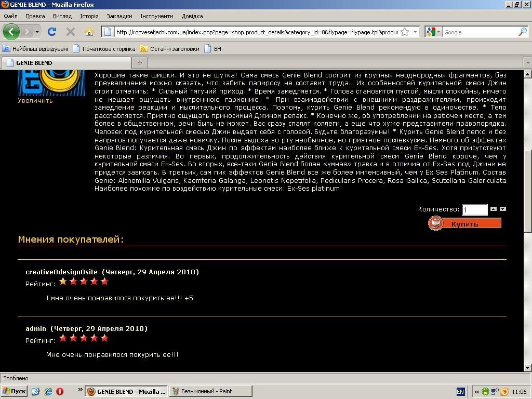Click the network and volume tray icon
The width and height of the screenshot is (532, 399).
click(x=495, y=392)
